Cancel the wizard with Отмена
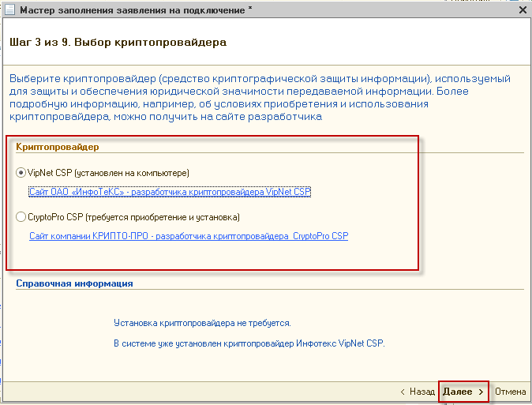 (510, 392)
